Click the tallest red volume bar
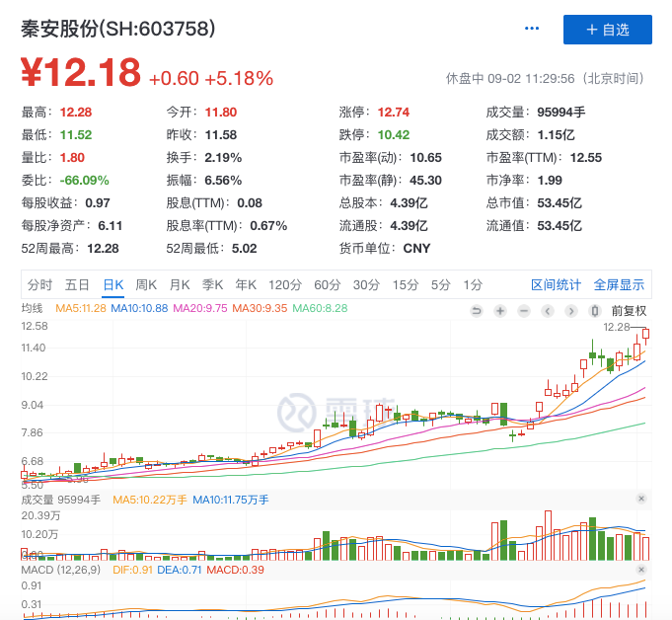This screenshot has height=620, width=672. click(x=548, y=535)
